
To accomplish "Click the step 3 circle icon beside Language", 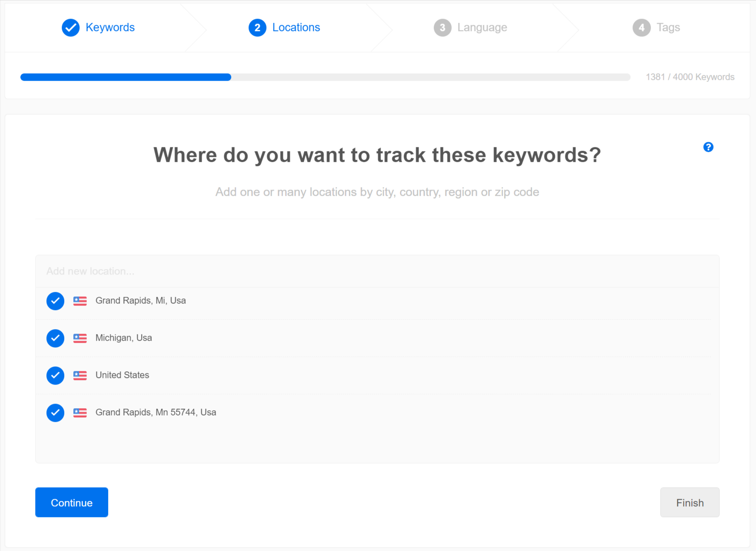I will tap(442, 27).
